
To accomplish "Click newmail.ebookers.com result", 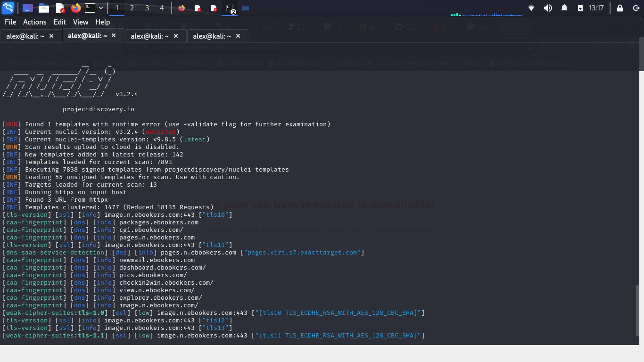I will tap(157, 260).
